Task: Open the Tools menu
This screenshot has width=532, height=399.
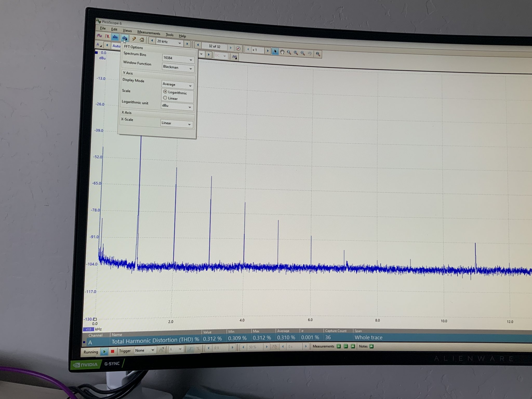Action: pos(169,35)
